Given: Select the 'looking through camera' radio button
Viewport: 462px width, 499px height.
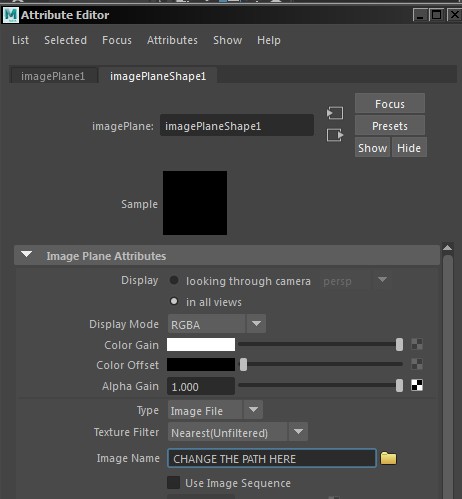Looking at the screenshot, I should [x=174, y=280].
